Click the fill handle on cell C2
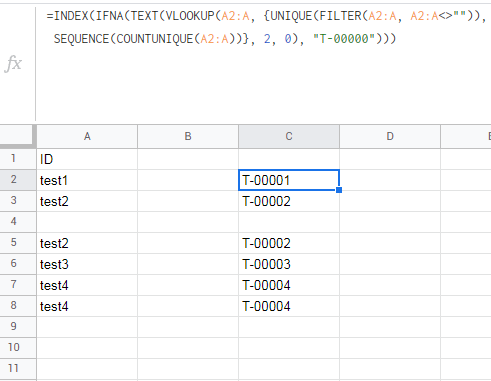This screenshot has height=381, width=491. [x=339, y=190]
